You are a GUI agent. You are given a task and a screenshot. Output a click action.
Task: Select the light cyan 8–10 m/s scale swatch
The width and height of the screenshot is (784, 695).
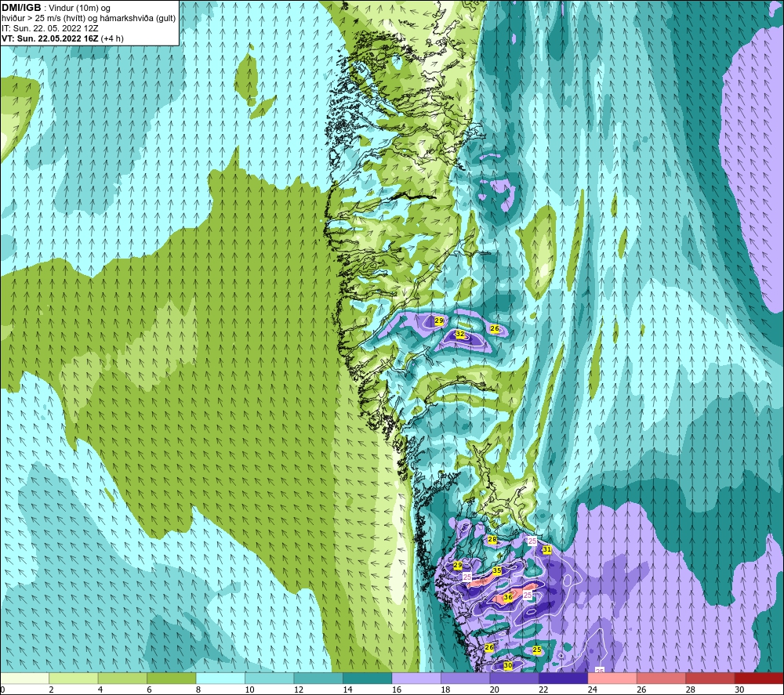[220, 678]
